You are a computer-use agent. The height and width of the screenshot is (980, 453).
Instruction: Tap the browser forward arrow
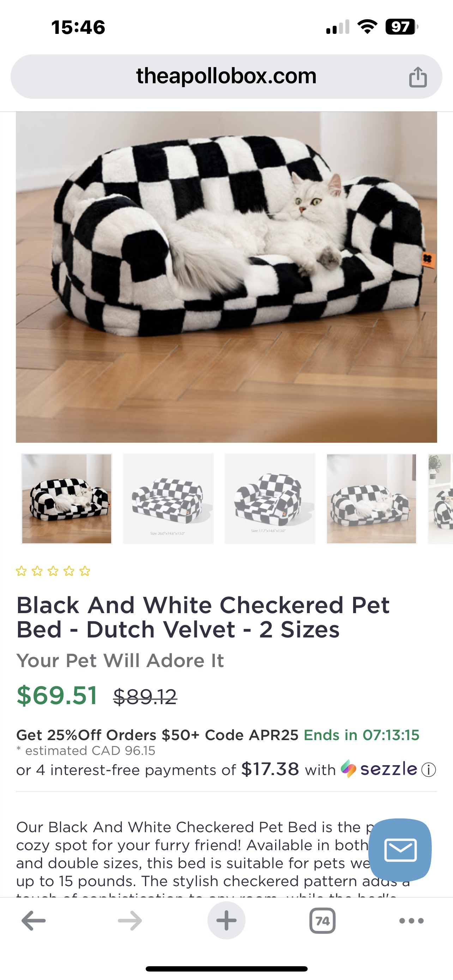[130, 921]
